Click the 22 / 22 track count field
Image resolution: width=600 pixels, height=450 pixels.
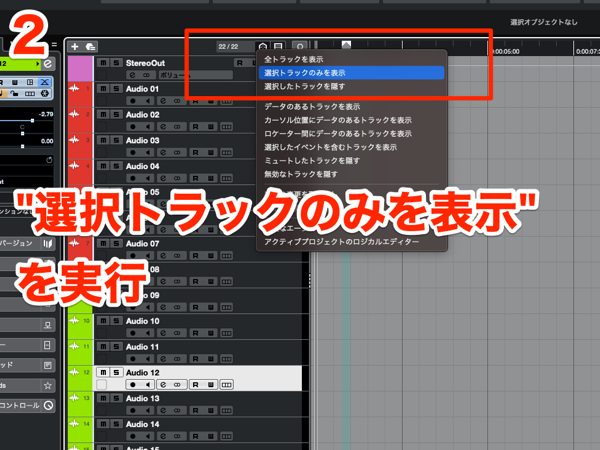pyautogui.click(x=234, y=47)
